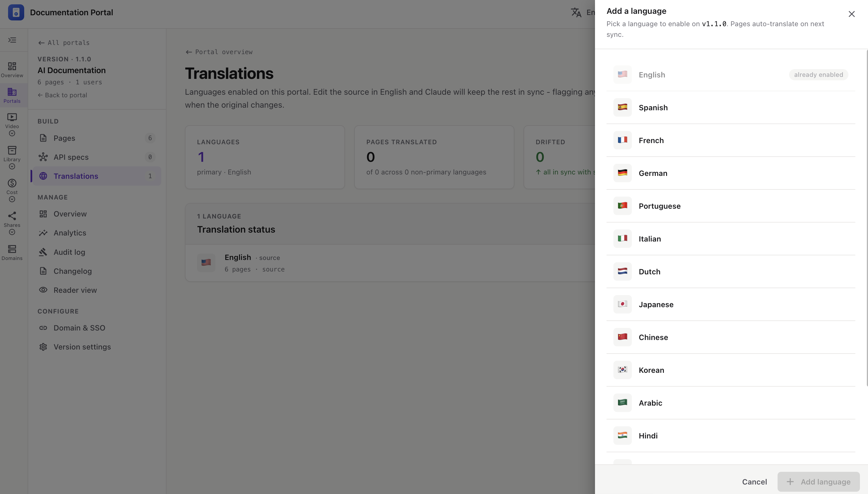868x494 pixels.
Task: Click the Documentation Portal logo icon
Action: [x=16, y=12]
